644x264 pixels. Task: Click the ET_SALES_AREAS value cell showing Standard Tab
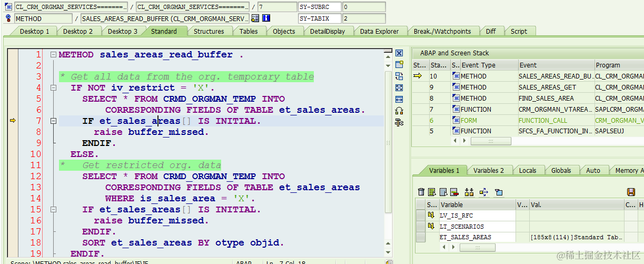pos(576,237)
